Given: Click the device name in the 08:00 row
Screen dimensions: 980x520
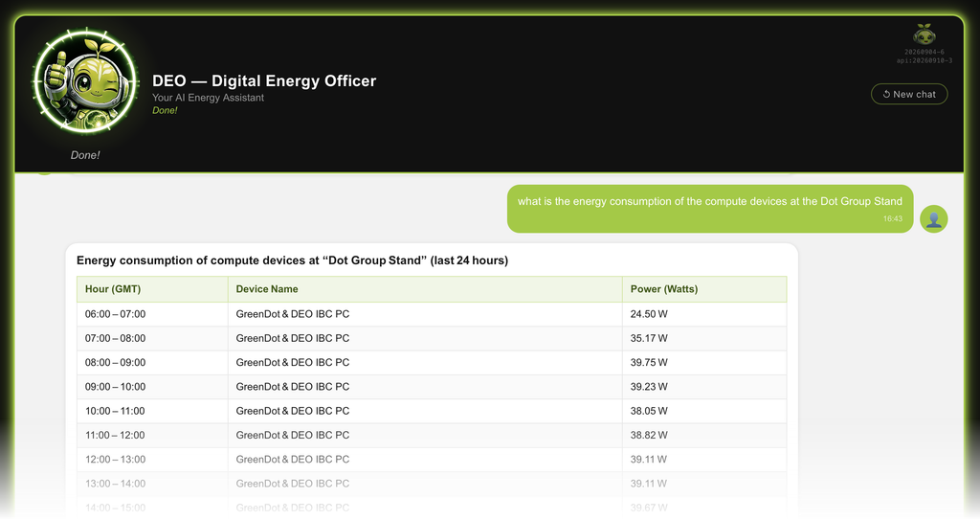Looking at the screenshot, I should (293, 362).
